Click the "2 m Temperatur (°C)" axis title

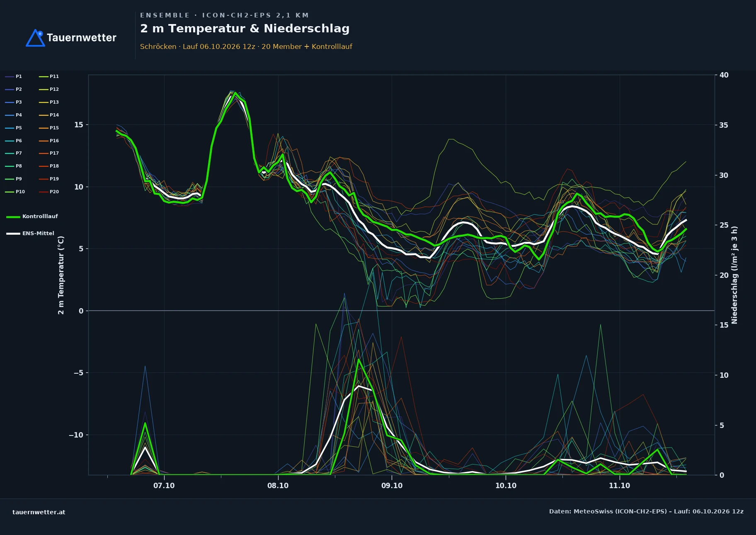point(61,275)
